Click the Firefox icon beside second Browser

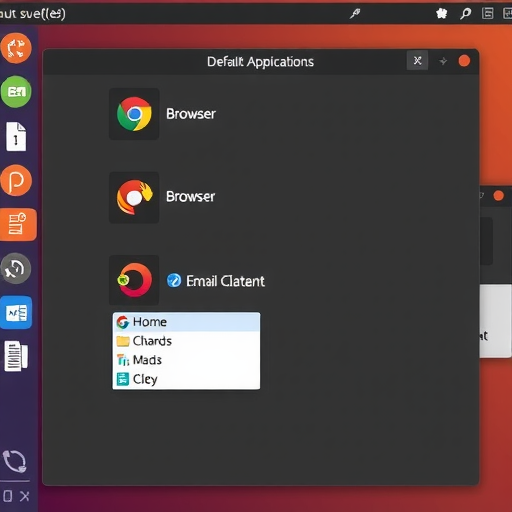pyautogui.click(x=134, y=197)
